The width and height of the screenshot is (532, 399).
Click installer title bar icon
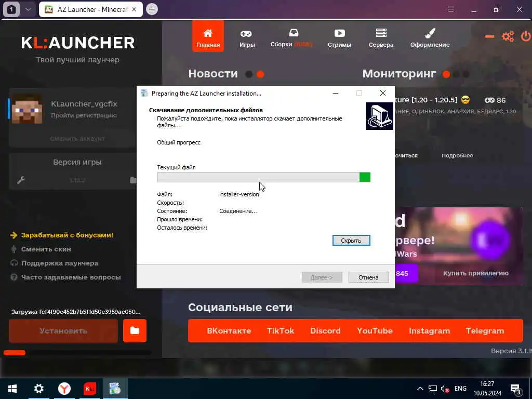(144, 94)
